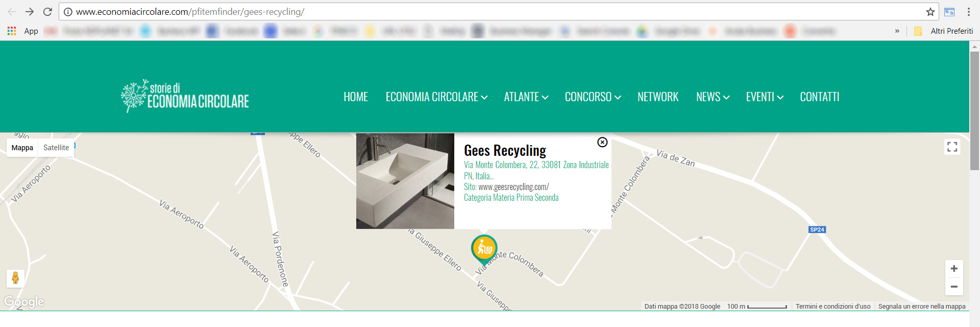Zoom out the map with minus button
The width and height of the screenshot is (980, 327).
click(954, 287)
